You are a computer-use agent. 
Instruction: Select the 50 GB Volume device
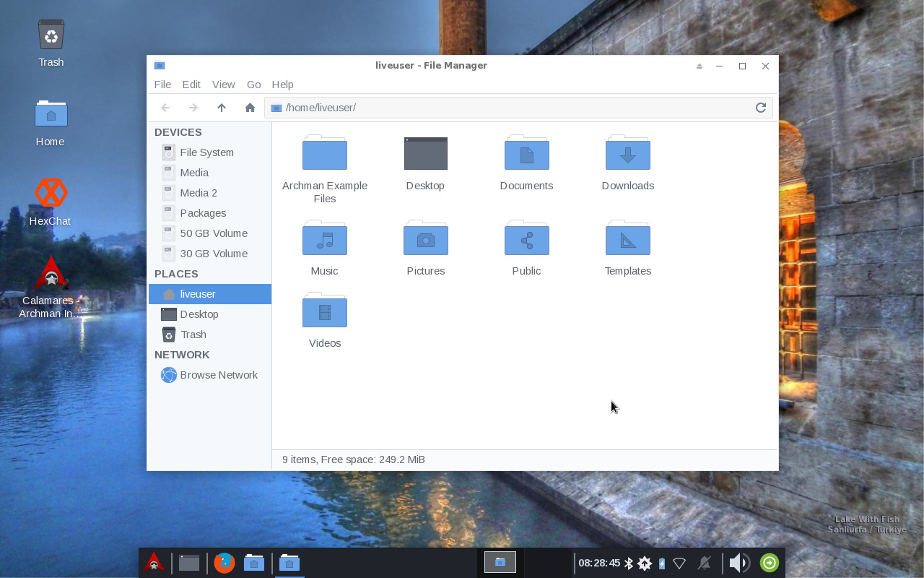click(x=214, y=233)
